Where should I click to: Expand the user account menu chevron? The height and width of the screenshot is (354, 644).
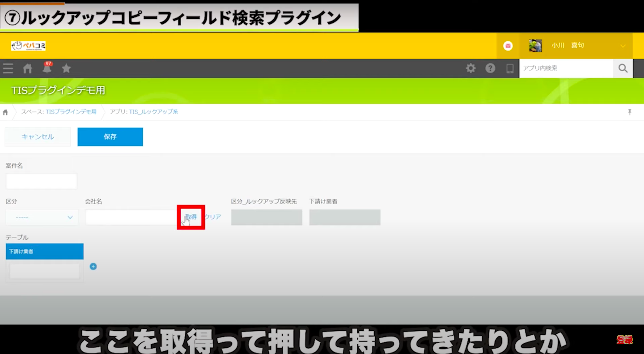(x=623, y=46)
